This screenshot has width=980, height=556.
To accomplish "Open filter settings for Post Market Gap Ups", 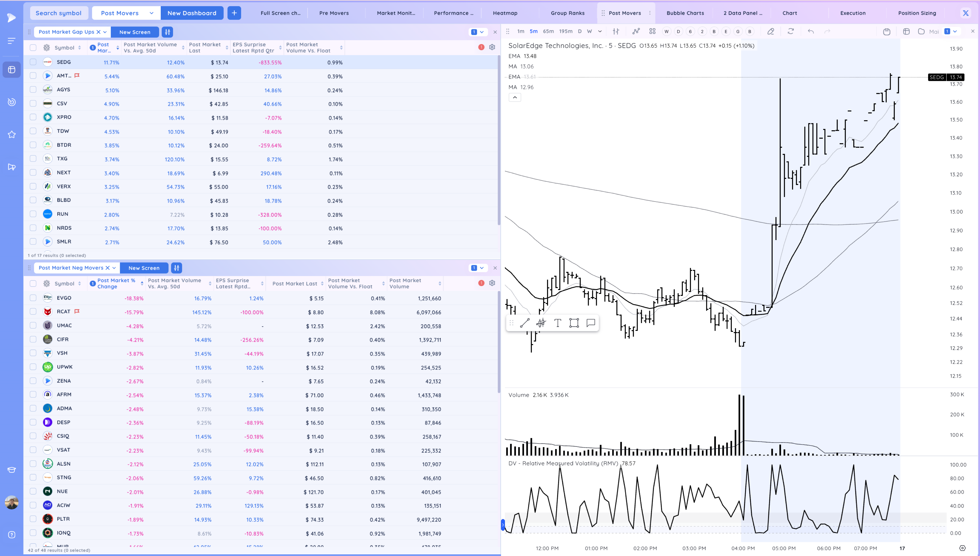I will click(x=167, y=32).
